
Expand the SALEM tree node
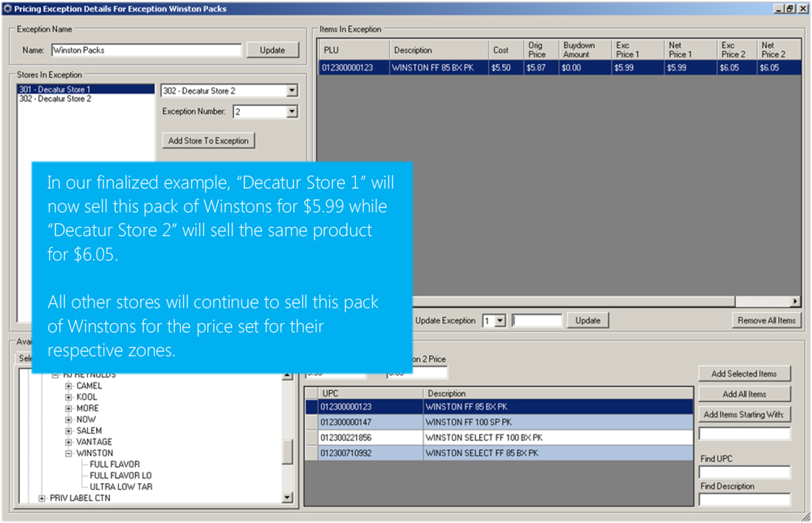[69, 431]
